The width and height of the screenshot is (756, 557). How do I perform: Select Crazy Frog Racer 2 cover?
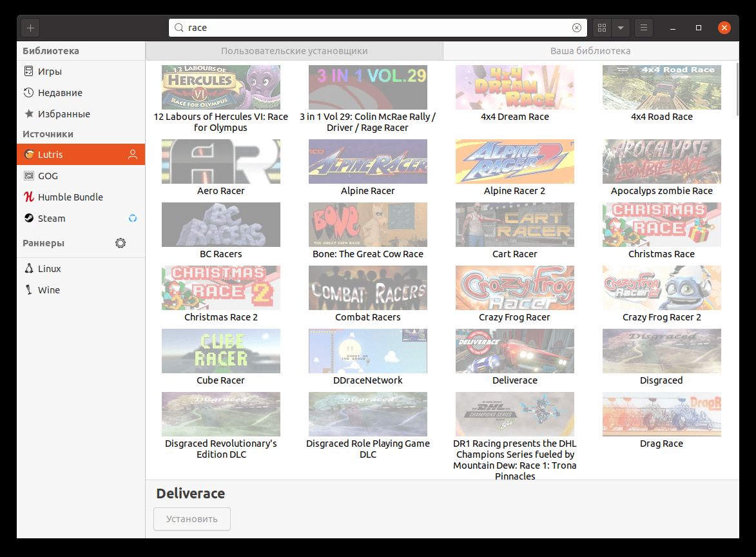[x=661, y=288]
